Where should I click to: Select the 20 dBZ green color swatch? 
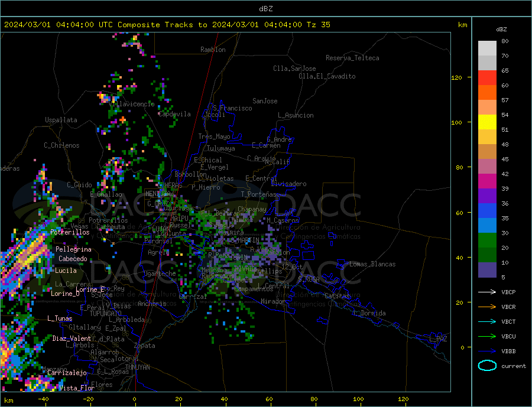tap(487, 240)
